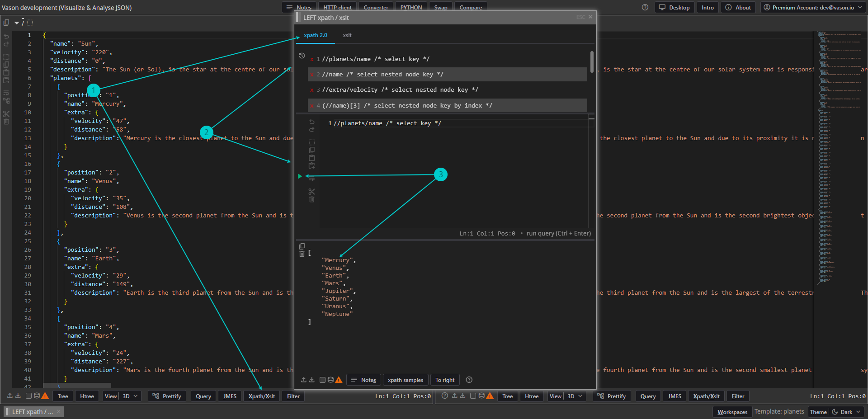This screenshot has height=419, width=868.
Task: Click the query history clock icon
Action: coord(302,56)
